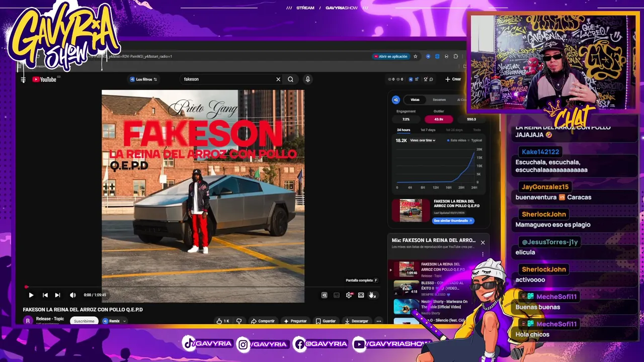644x362 pixels.
Task: Like the video (1 K thumbs up)
Action: pyautogui.click(x=222, y=321)
